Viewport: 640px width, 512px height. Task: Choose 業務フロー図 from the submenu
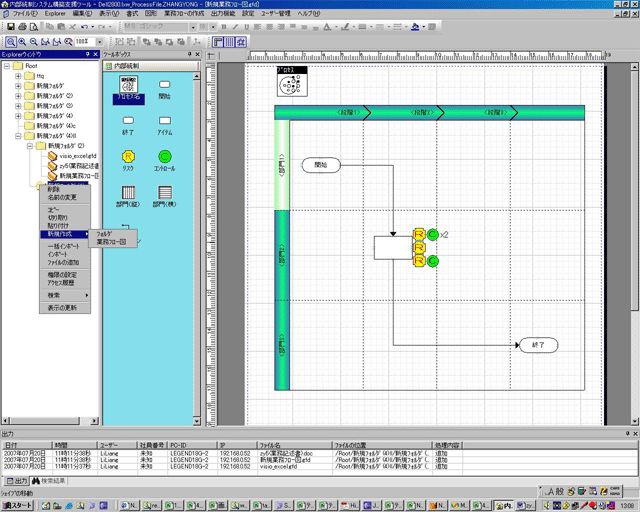pyautogui.click(x=117, y=242)
